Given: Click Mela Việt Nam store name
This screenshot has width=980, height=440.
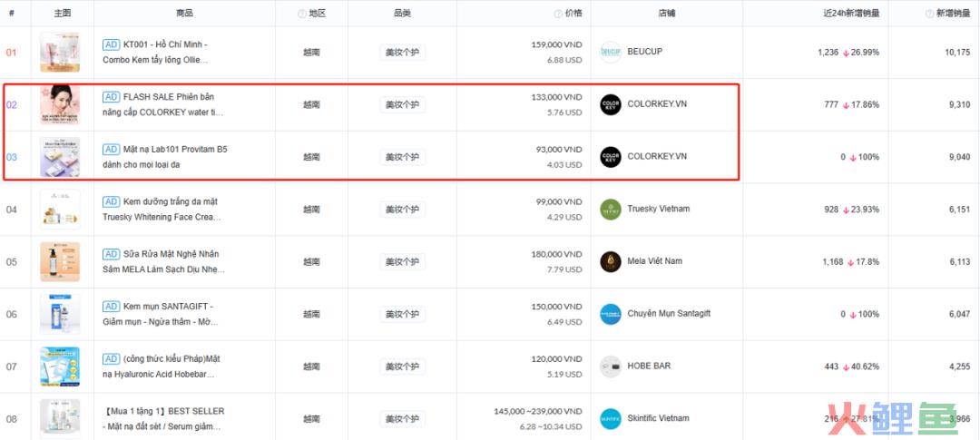Looking at the screenshot, I should click(655, 261).
